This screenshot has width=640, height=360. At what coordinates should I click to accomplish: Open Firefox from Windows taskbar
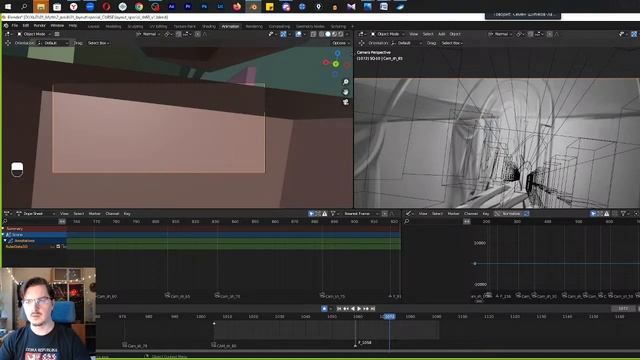coord(237,7)
